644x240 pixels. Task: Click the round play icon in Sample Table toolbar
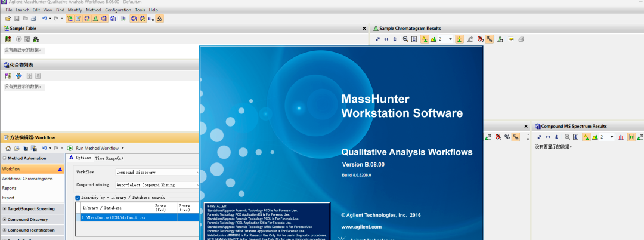19,39
